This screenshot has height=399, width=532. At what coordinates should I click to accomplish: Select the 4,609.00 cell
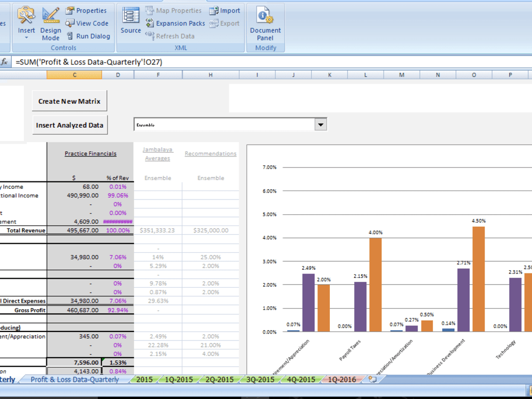pos(74,221)
